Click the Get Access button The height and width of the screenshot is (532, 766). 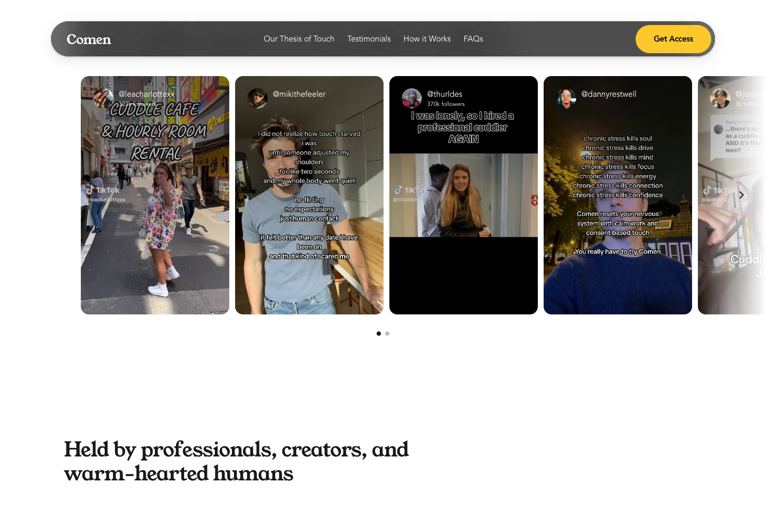coord(673,39)
